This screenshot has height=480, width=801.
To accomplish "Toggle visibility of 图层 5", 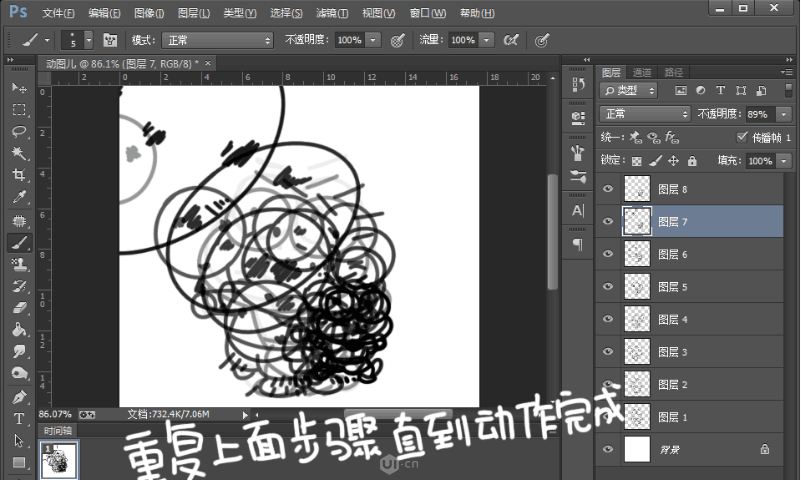I will 609,287.
